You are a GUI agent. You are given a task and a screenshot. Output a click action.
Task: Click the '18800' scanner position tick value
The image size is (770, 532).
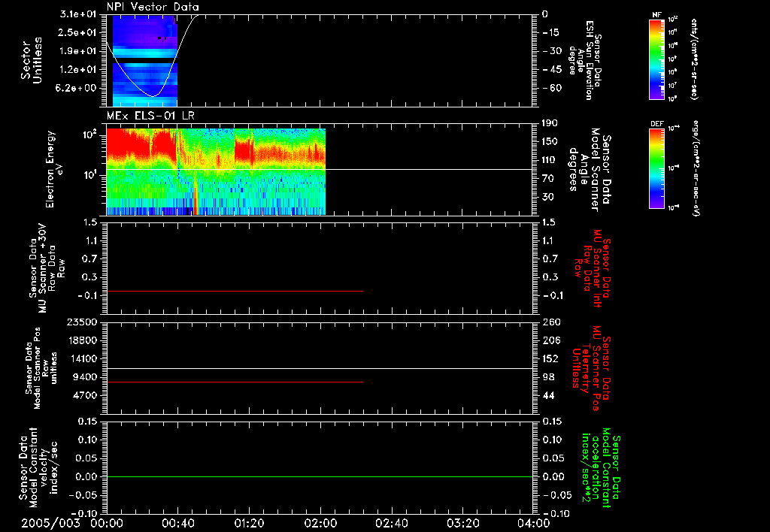pos(81,340)
